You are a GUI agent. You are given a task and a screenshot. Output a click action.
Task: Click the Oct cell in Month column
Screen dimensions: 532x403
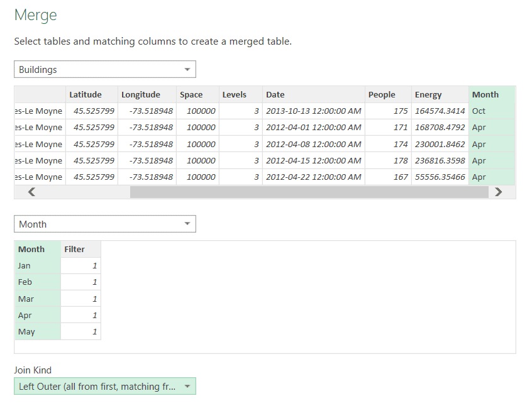tap(492, 111)
